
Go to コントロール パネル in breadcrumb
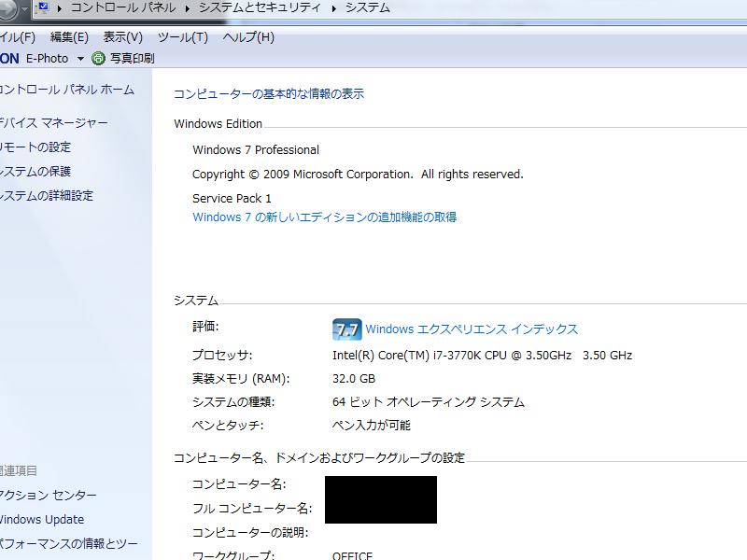click(123, 7)
